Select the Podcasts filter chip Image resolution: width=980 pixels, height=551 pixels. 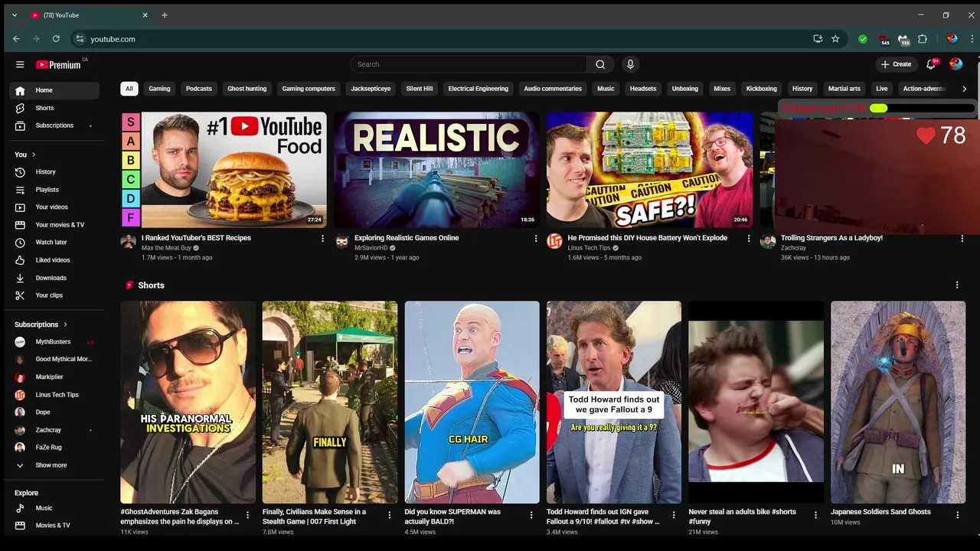pyautogui.click(x=199, y=89)
